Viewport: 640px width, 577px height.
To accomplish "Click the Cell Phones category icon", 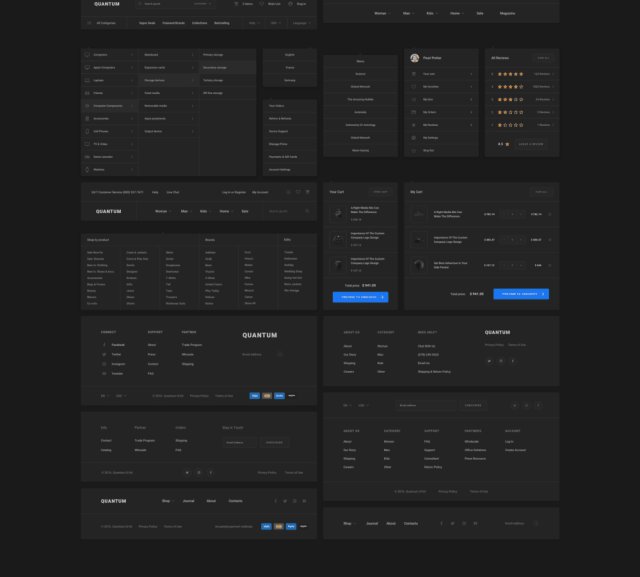I will click(x=87, y=131).
